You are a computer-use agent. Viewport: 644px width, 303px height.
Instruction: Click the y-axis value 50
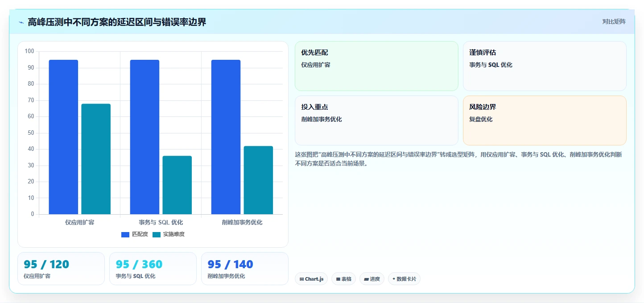31,133
